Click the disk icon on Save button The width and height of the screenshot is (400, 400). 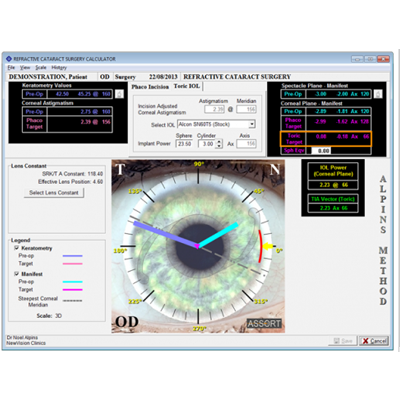pyautogui.click(x=336, y=341)
